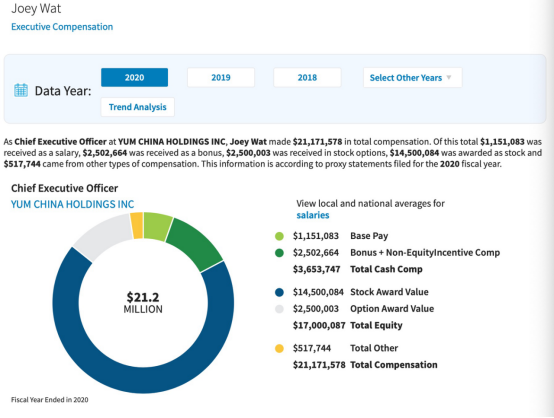Click the $3,653,747 Total Cash Comp value

click(x=316, y=269)
